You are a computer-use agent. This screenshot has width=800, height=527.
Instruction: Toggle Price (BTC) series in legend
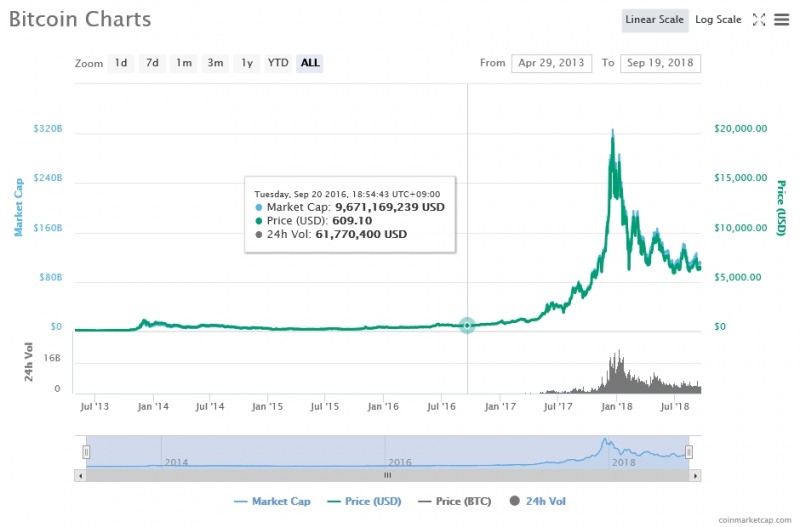[x=453, y=501]
